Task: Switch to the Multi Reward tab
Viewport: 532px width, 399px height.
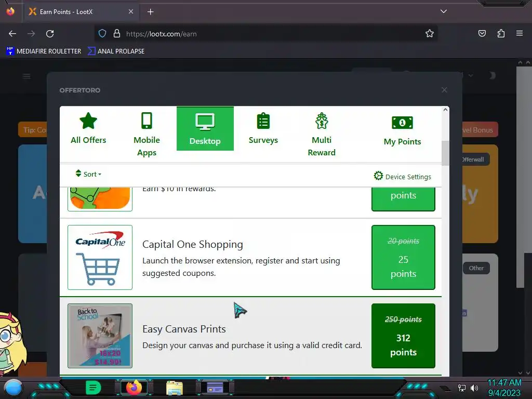Action: tap(321, 135)
